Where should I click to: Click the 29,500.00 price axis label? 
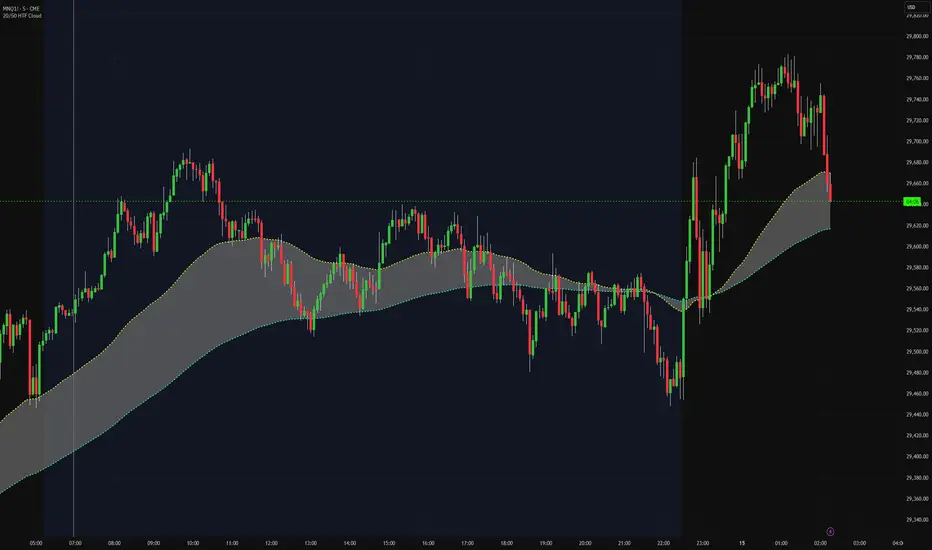917,351
